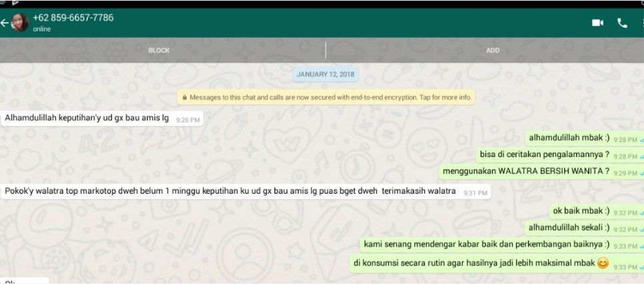The height and width of the screenshot is (284, 644).
Task: Open contact info for +62 859-6657-7786
Action: tap(73, 18)
